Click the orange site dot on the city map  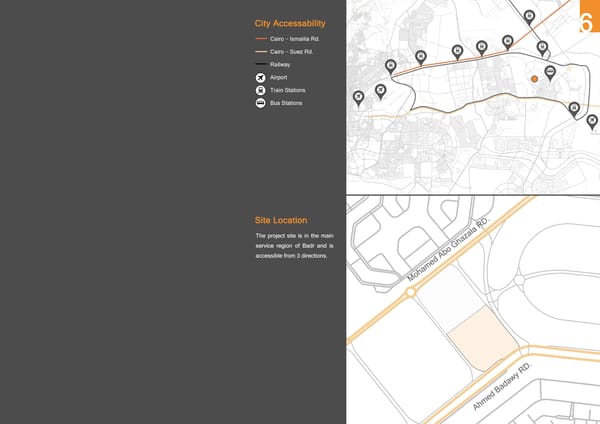point(534,77)
